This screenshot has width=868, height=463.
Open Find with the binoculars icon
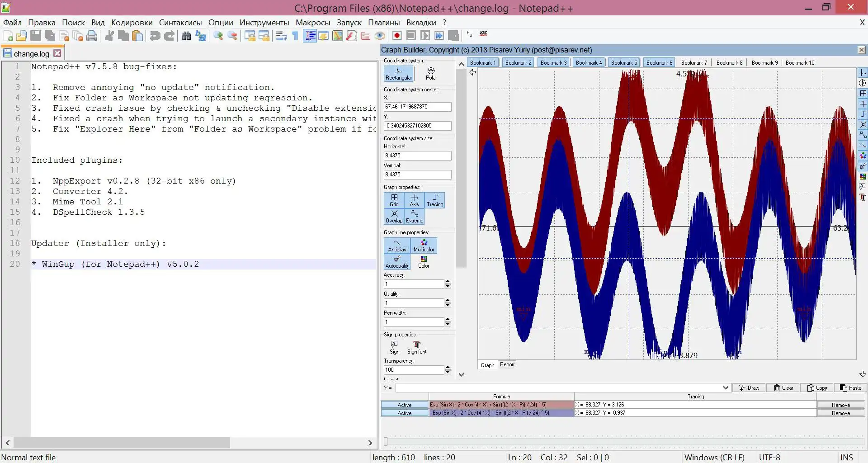[186, 36]
